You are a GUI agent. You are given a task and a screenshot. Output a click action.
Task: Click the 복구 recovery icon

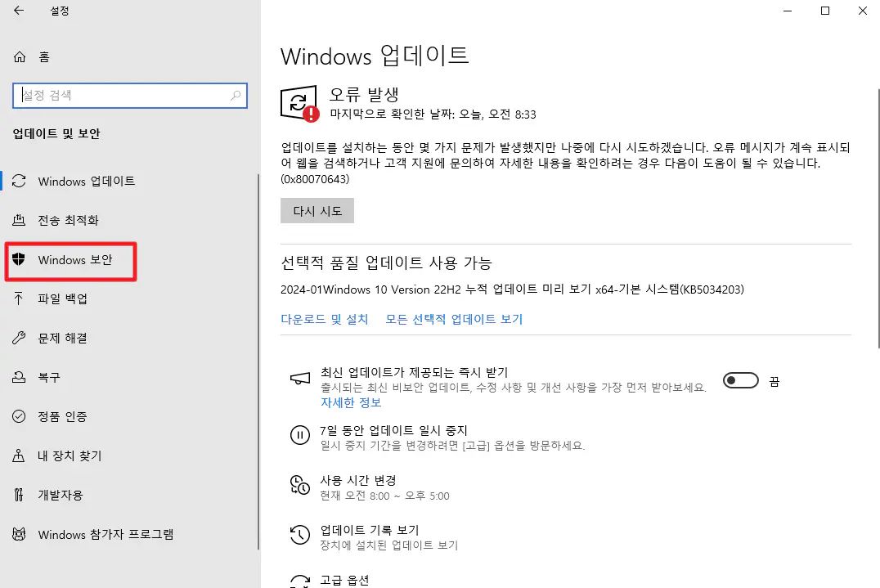19,377
